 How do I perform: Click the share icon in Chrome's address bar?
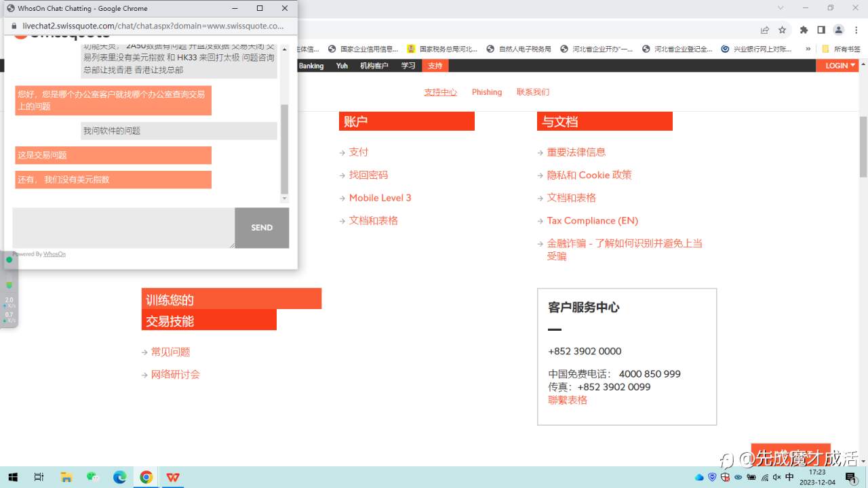click(x=765, y=30)
